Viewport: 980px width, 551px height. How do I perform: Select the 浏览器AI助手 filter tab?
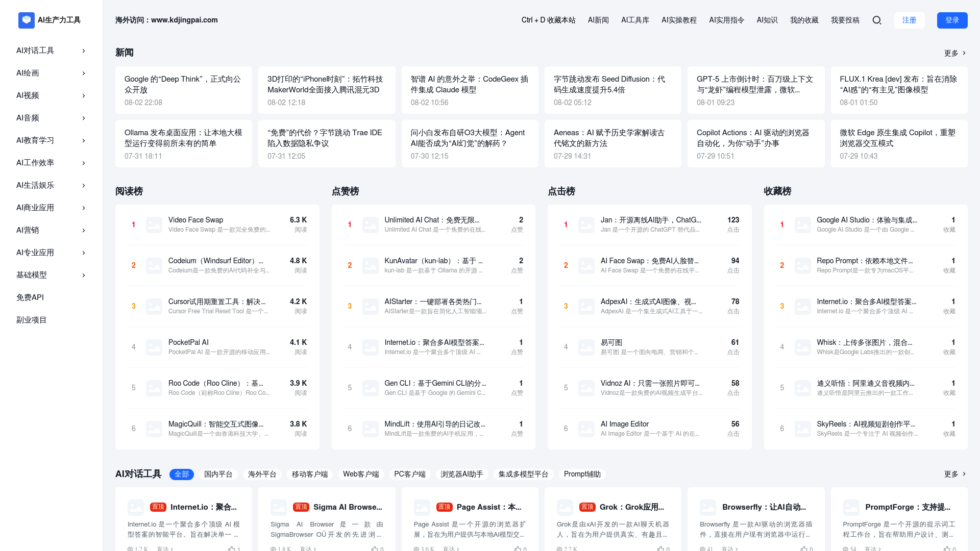462,474
